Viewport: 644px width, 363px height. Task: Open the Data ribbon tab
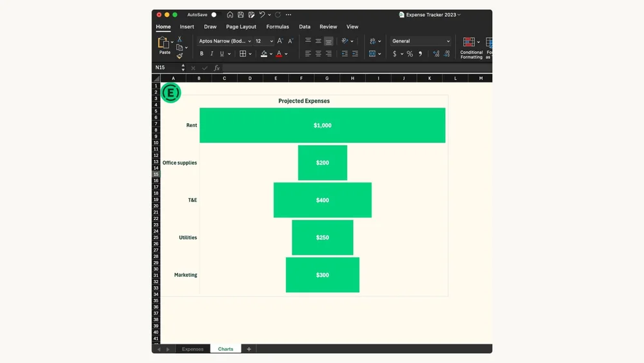click(x=305, y=26)
